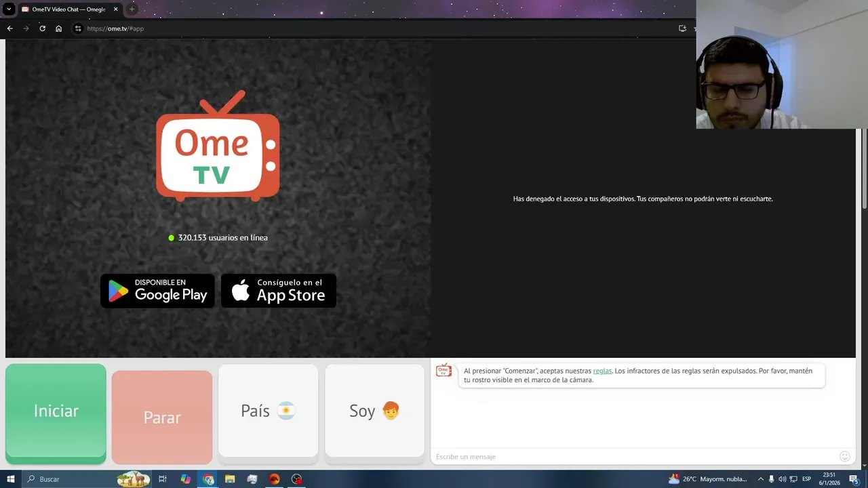
Task: Open the red EA app taskbar icon
Action: tap(275, 479)
